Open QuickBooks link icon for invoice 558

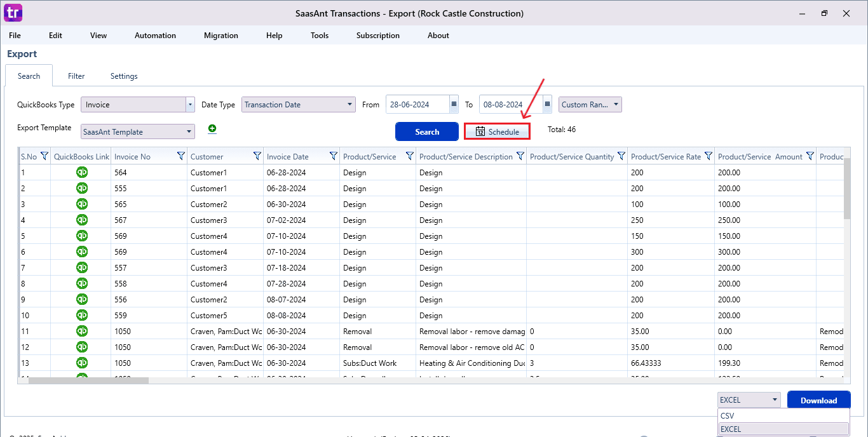pos(82,283)
